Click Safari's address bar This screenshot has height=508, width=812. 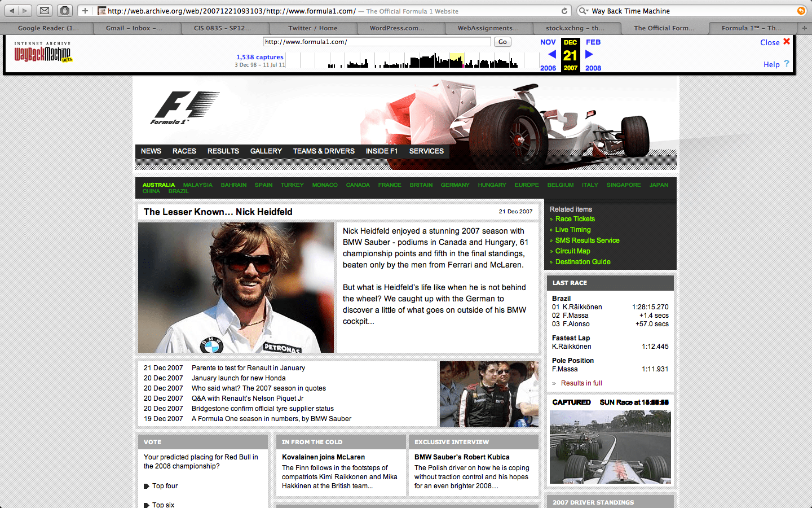point(333,11)
